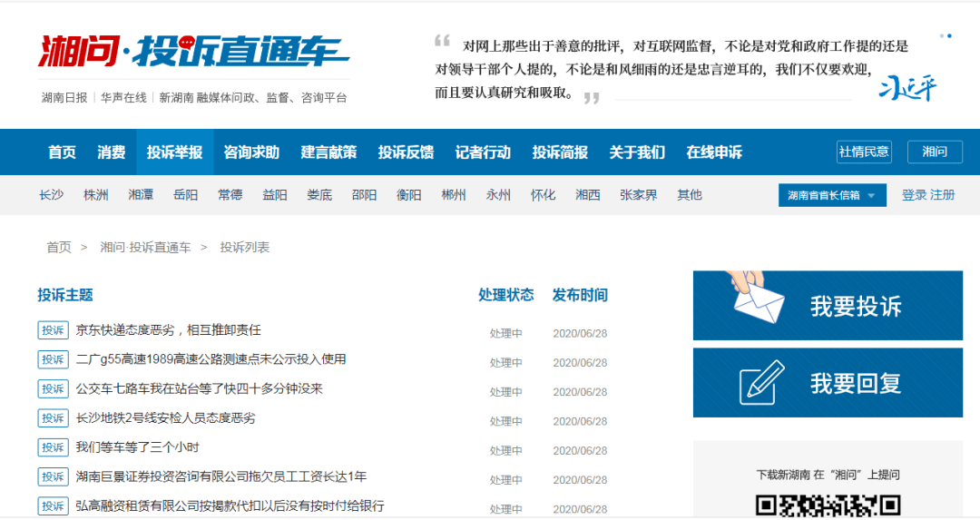The image size is (980, 520).
Task: Go to 在线申诉 in navigation bar
Action: click(714, 152)
